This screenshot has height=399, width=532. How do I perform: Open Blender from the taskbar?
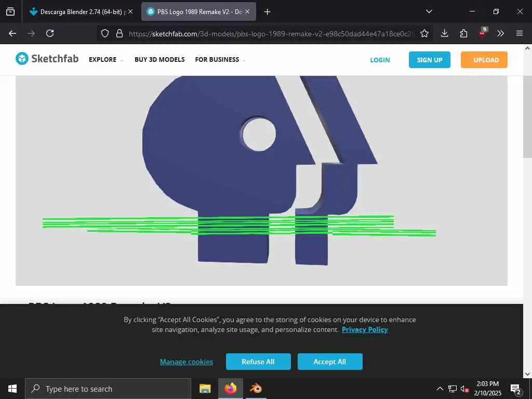pyautogui.click(x=256, y=389)
